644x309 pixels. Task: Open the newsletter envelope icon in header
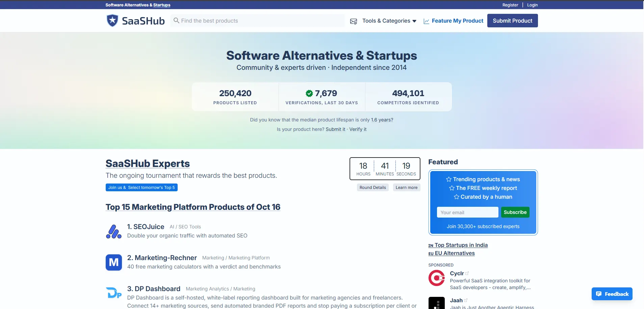click(354, 21)
